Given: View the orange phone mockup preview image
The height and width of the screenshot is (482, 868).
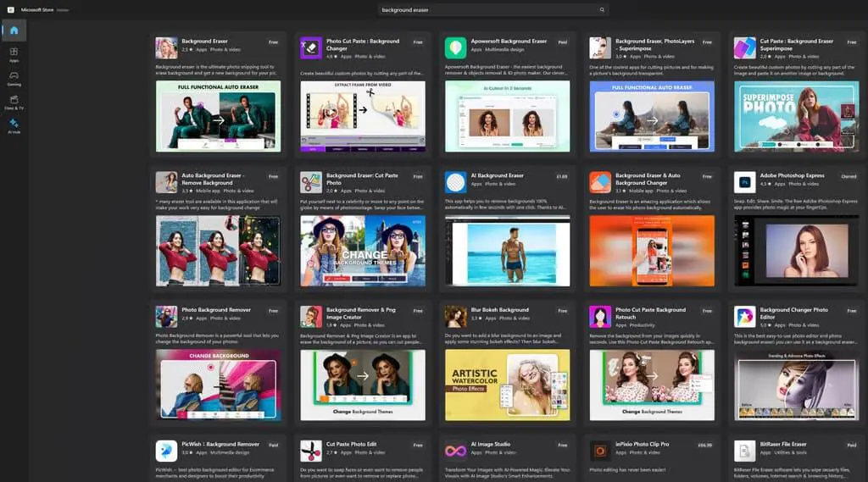Looking at the screenshot, I should [652, 251].
